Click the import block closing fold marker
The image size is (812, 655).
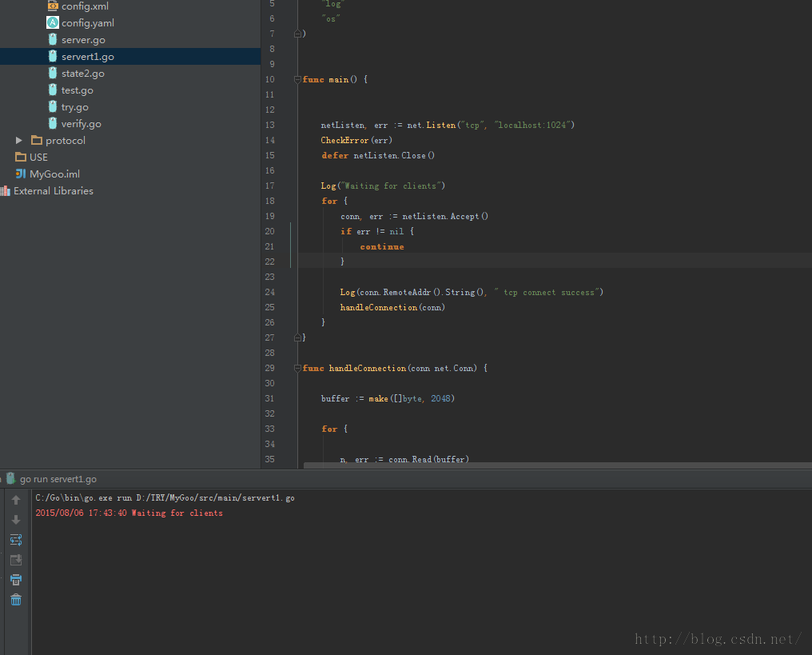pyautogui.click(x=298, y=34)
